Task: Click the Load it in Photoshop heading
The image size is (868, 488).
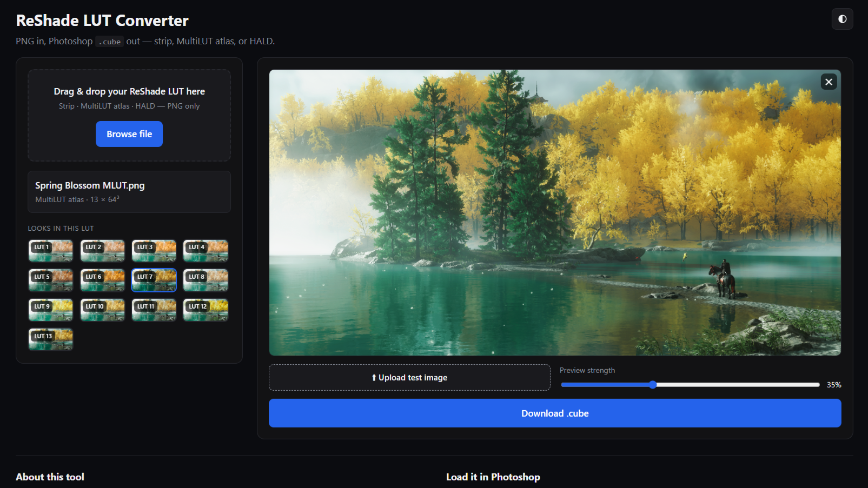Action: click(x=493, y=477)
